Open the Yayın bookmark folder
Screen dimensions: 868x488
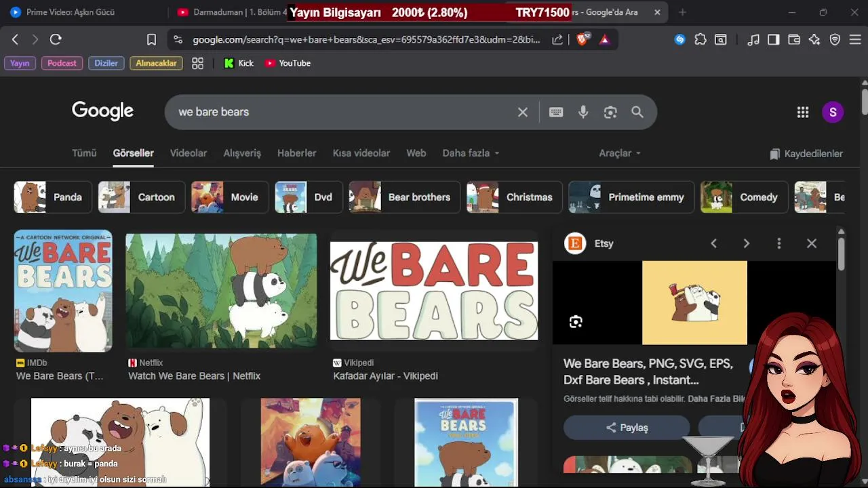pos(20,63)
